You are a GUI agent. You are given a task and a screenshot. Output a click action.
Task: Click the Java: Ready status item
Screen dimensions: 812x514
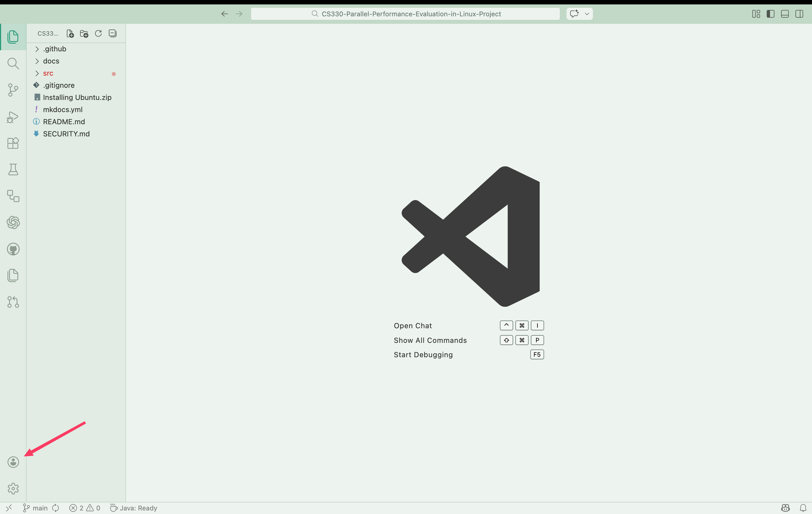click(x=133, y=508)
